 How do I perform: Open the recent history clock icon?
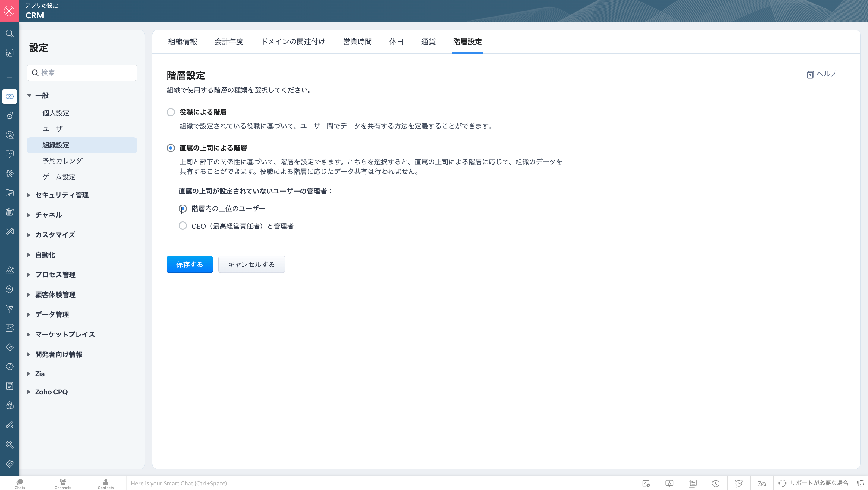tap(716, 483)
